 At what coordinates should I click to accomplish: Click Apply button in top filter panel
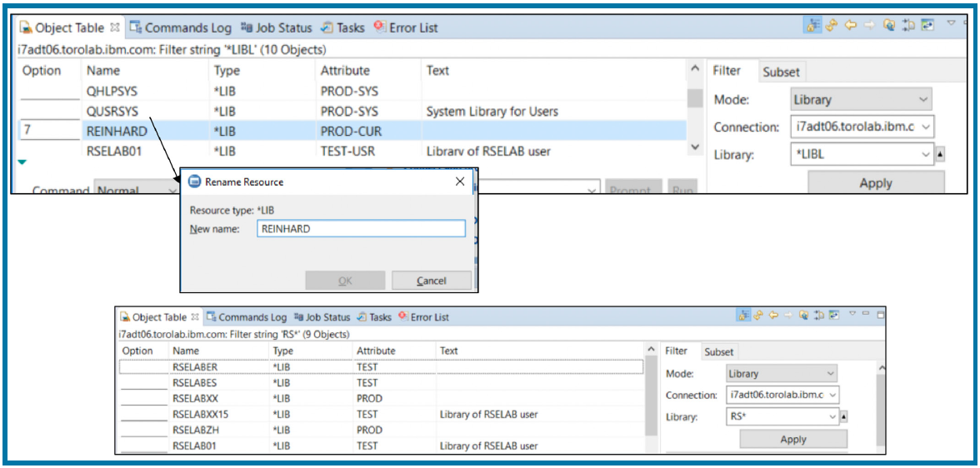(875, 183)
